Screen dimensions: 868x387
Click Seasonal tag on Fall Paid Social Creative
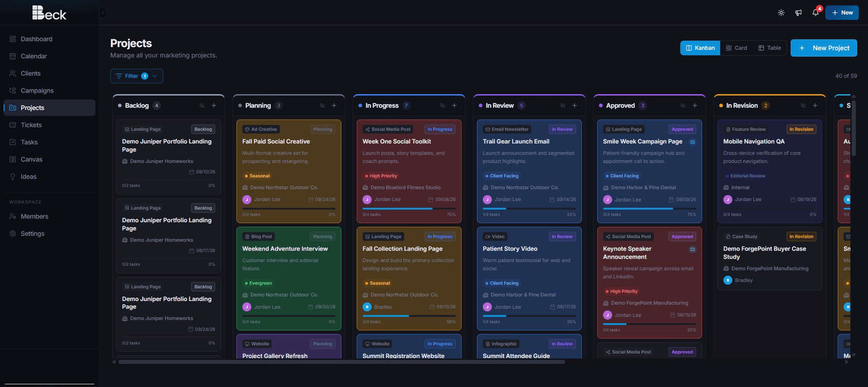pyautogui.click(x=257, y=176)
